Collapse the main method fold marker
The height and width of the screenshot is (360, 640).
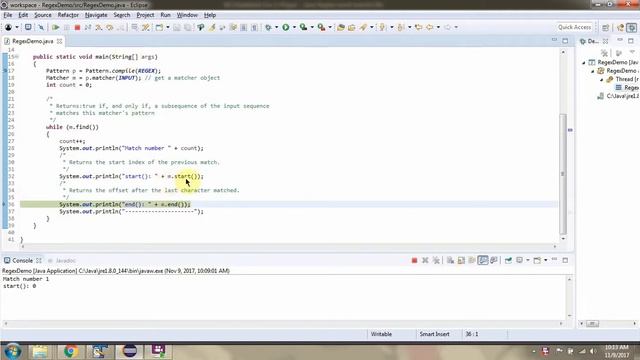click(17, 57)
